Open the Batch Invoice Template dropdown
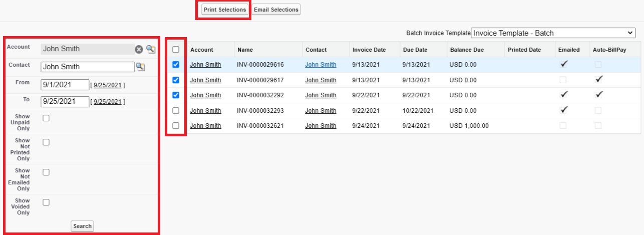The height and width of the screenshot is (235, 644). 553,33
